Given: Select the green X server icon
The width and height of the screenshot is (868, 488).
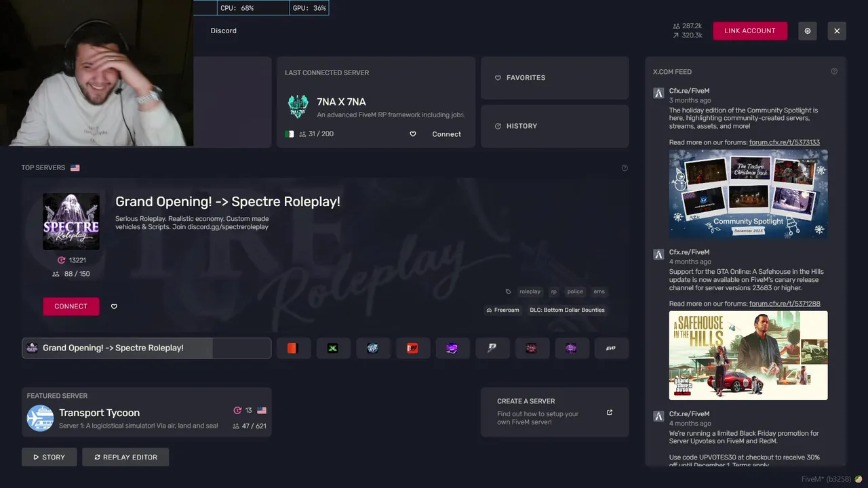Looking at the screenshot, I should [x=333, y=348].
